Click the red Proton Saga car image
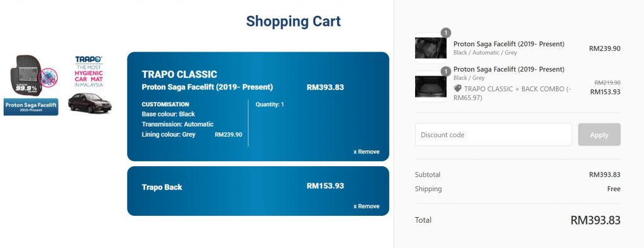644x248 pixels. pyautogui.click(x=89, y=103)
